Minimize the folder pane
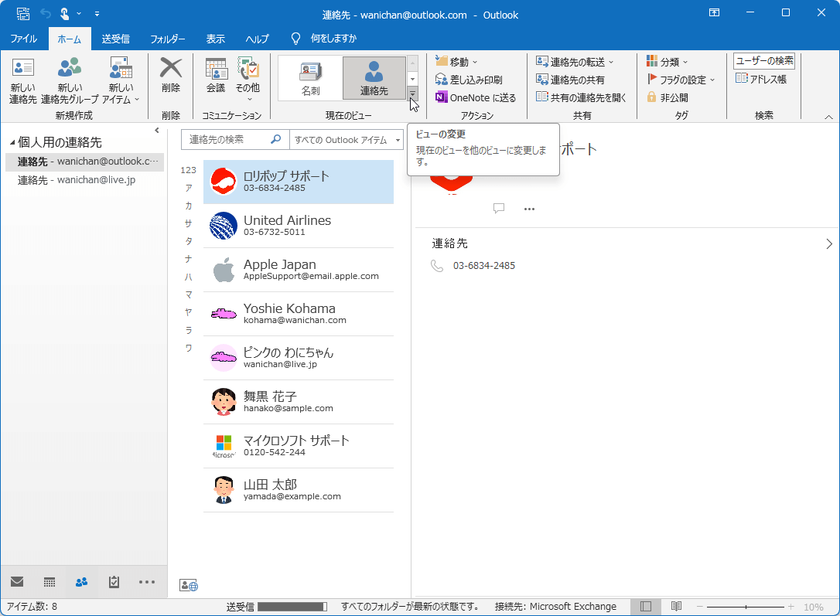Screen dimensions: 840x616 click(156, 130)
